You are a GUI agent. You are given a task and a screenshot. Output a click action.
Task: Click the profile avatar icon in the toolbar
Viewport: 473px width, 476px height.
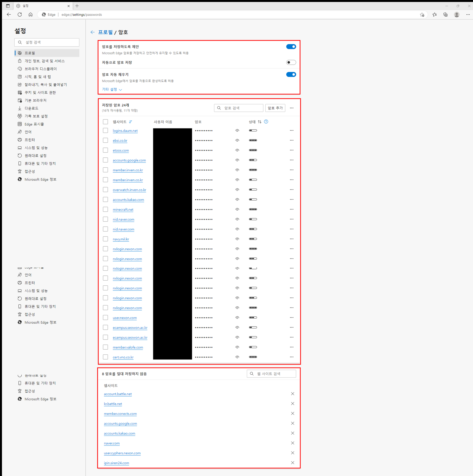pyautogui.click(x=456, y=15)
